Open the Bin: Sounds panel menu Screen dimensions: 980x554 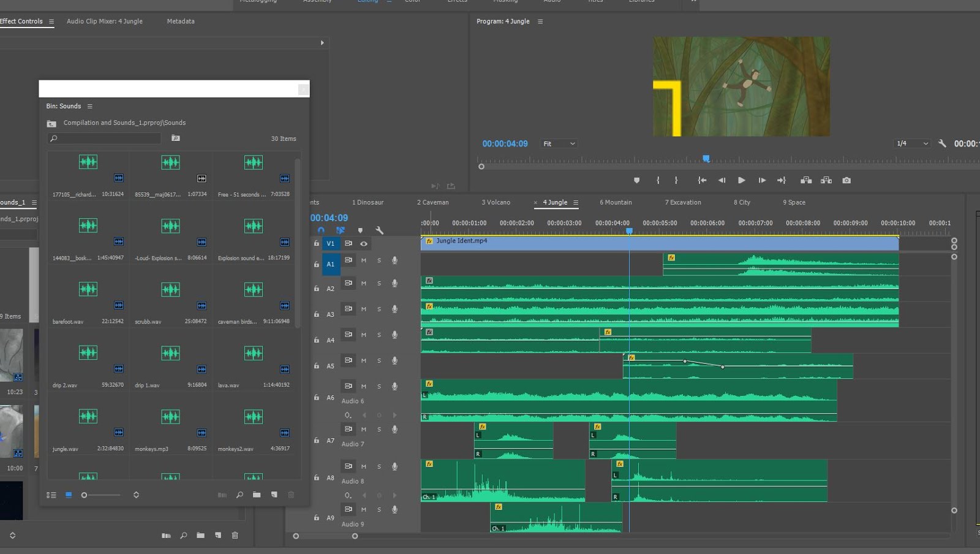[x=89, y=105]
